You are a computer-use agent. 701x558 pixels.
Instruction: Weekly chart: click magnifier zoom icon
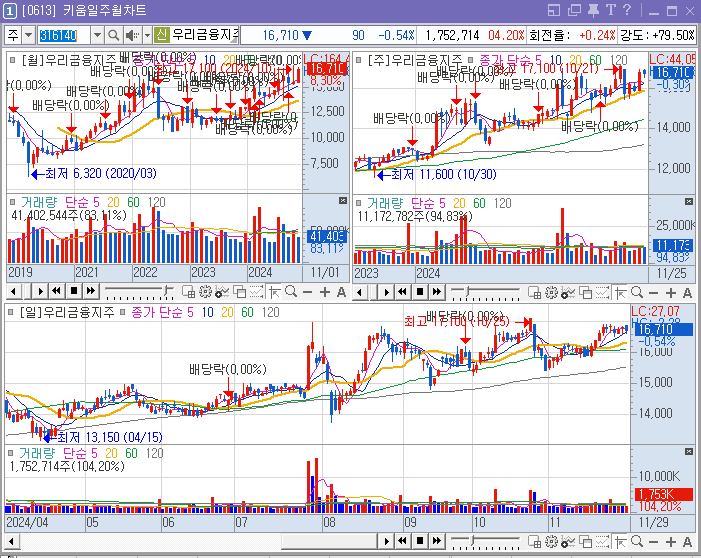coord(637,293)
